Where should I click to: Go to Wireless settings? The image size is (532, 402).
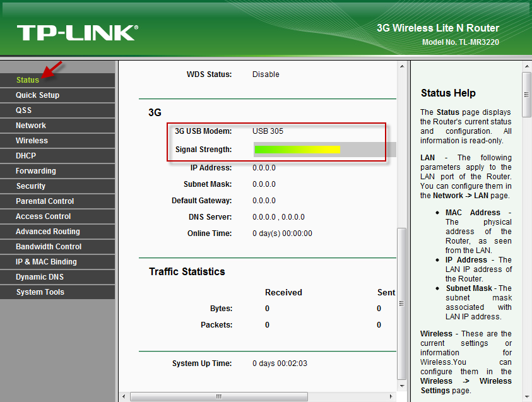click(x=57, y=141)
